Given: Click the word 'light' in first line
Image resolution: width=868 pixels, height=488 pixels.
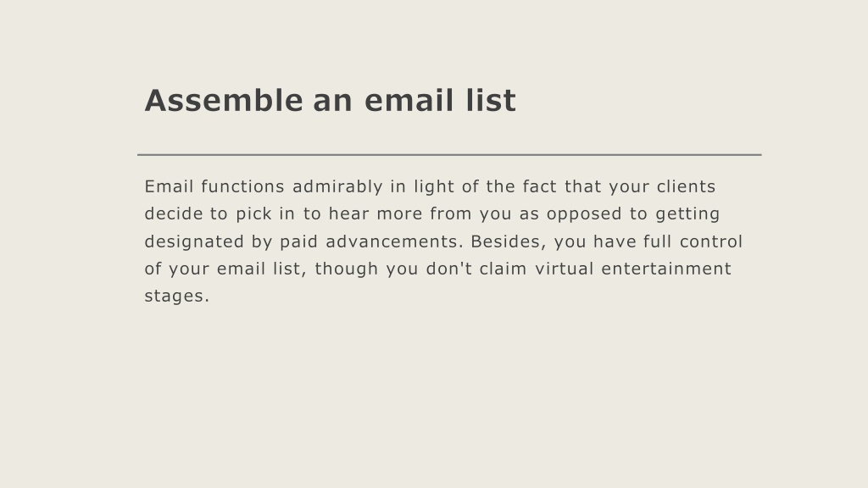Looking at the screenshot, I should point(434,187).
